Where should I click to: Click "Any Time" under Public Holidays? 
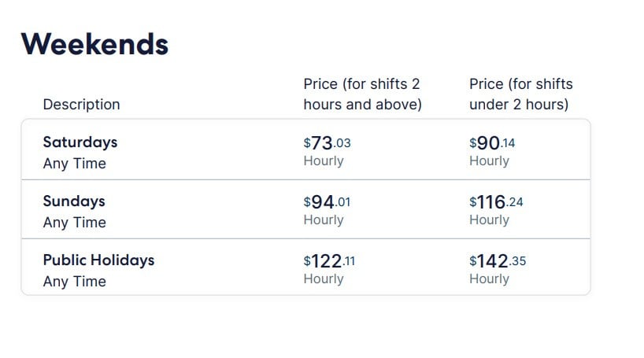pyautogui.click(x=74, y=282)
